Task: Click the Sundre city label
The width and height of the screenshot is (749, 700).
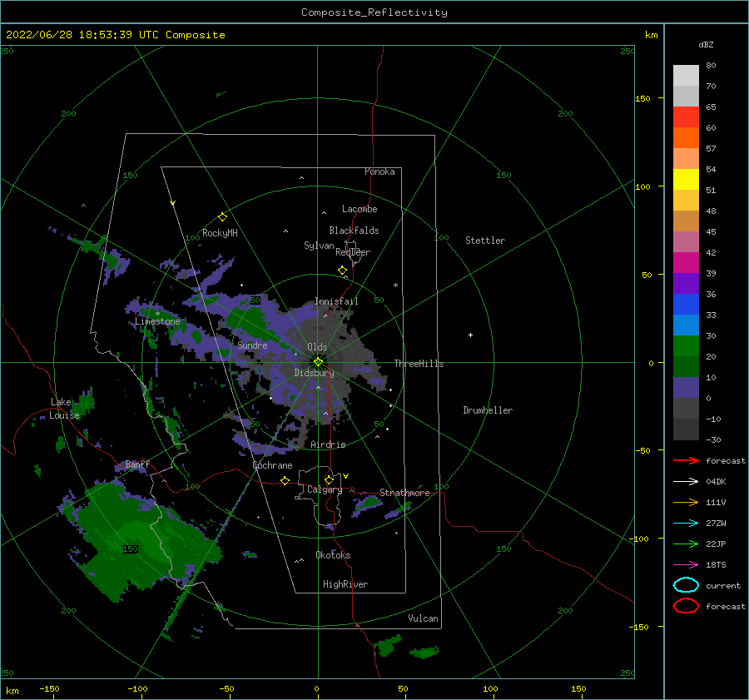Action: (252, 345)
